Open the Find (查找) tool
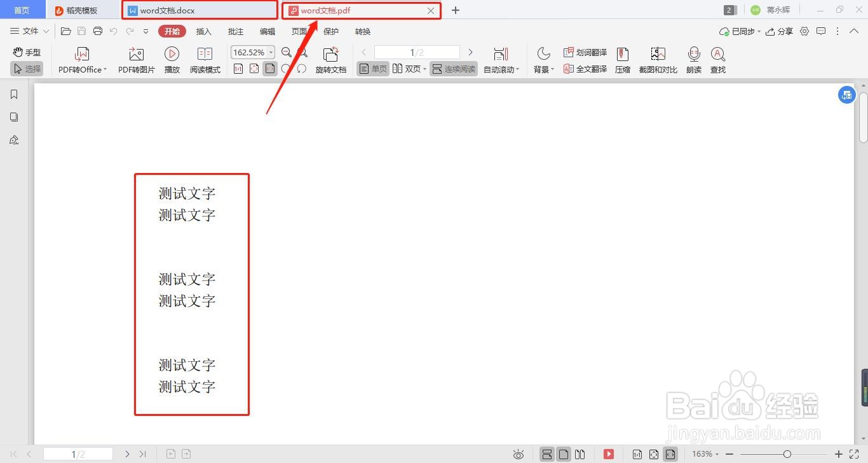Viewport: 868px width, 463px height. [x=718, y=59]
